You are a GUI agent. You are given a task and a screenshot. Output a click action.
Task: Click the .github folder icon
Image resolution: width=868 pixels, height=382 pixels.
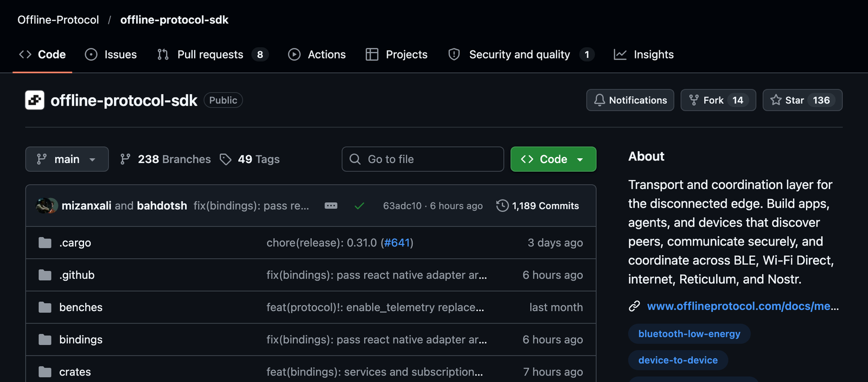click(45, 275)
